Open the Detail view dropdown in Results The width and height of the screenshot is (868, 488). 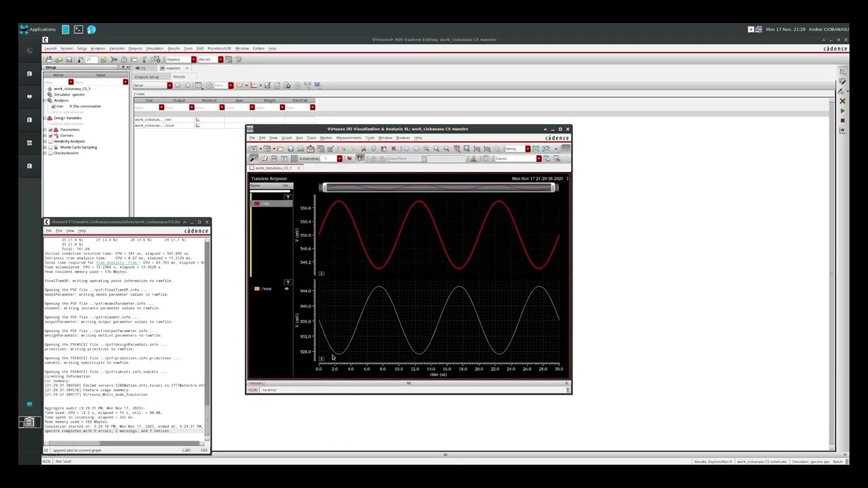point(170,85)
